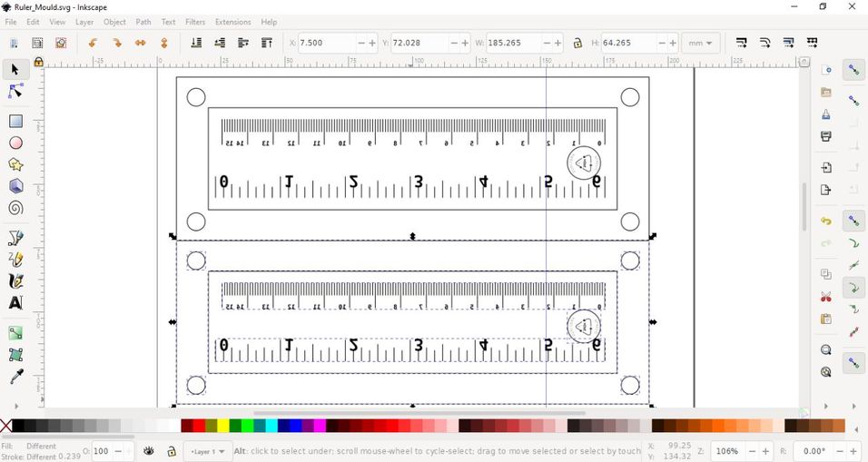Flip selection horizontally

(140, 43)
